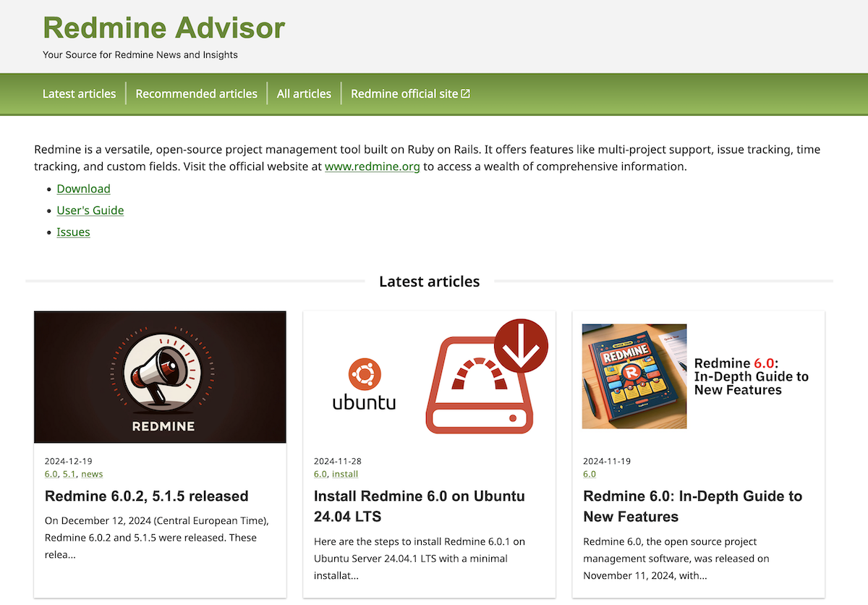Screen dimensions: 868x605
Task: Click the external link icon beside Redmine official site
Action: pos(466,93)
